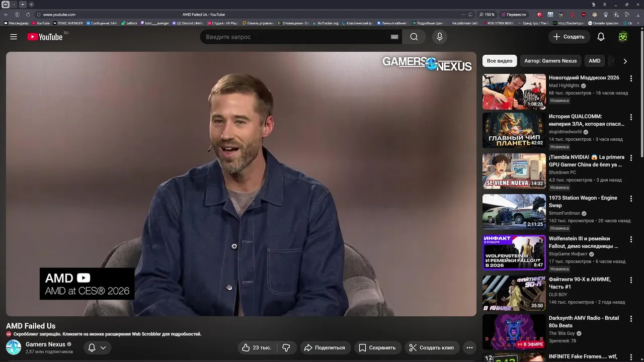Click the video player to toggle playback

pyautogui.click(x=241, y=184)
